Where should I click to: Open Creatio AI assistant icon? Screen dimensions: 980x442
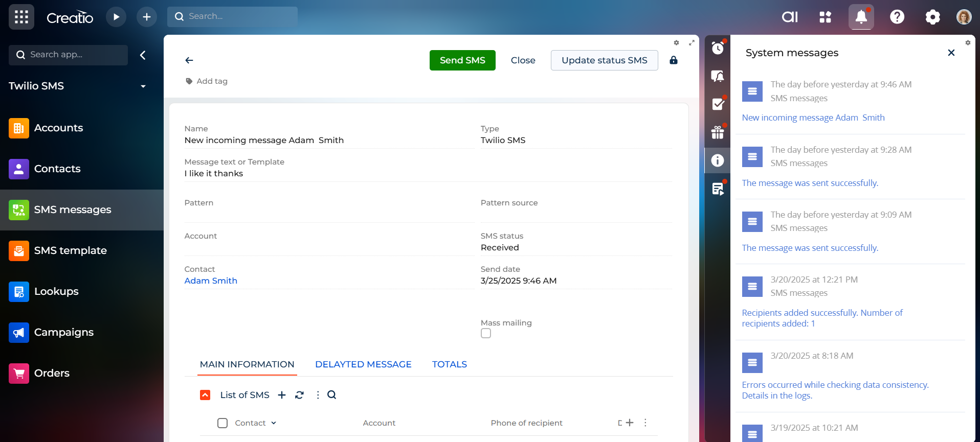coord(790,17)
